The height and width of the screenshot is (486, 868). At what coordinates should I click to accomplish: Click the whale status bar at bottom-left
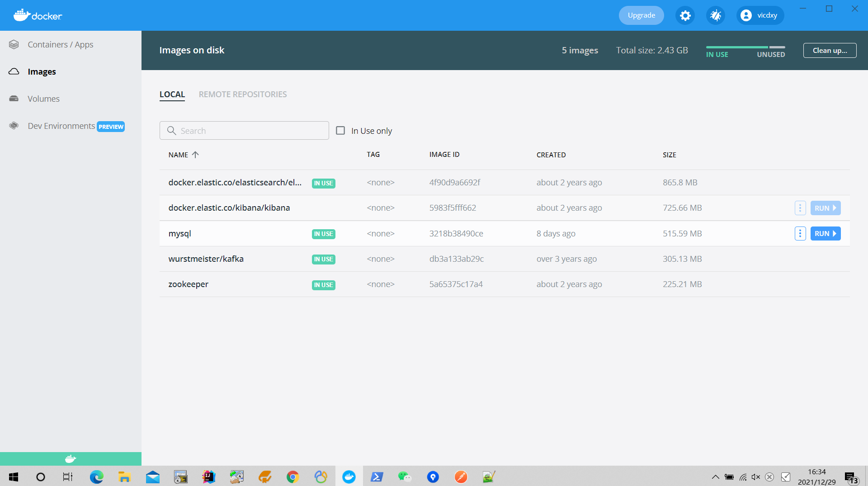[x=71, y=459]
